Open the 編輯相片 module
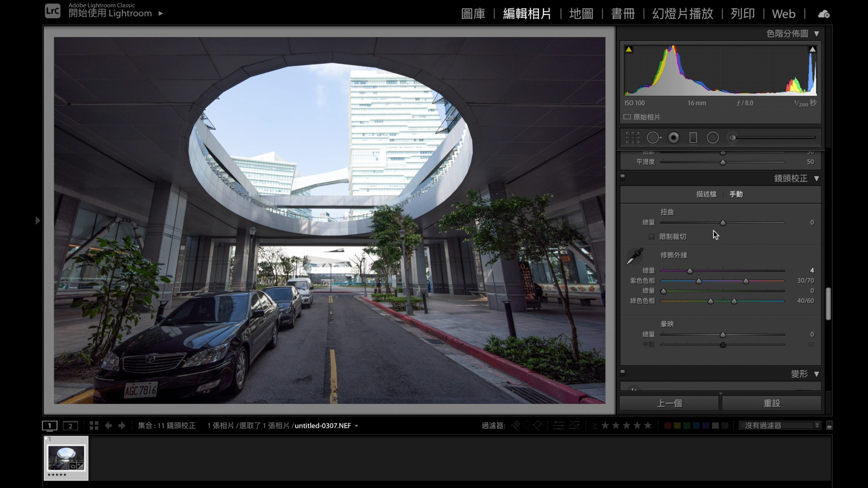 pyautogui.click(x=527, y=14)
